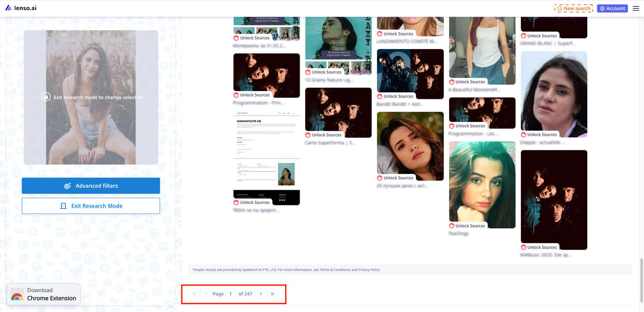Click the New search button
The height and width of the screenshot is (312, 644).
tap(574, 8)
